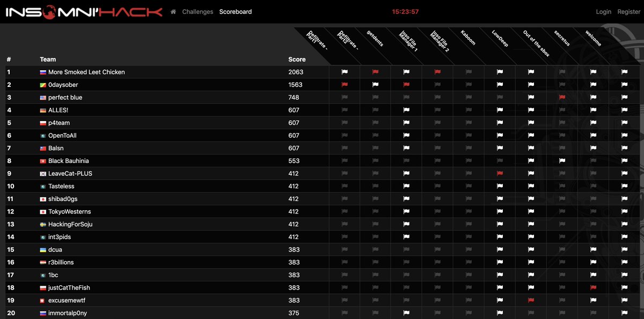Open team More Smoked Leet Chicken

point(86,72)
